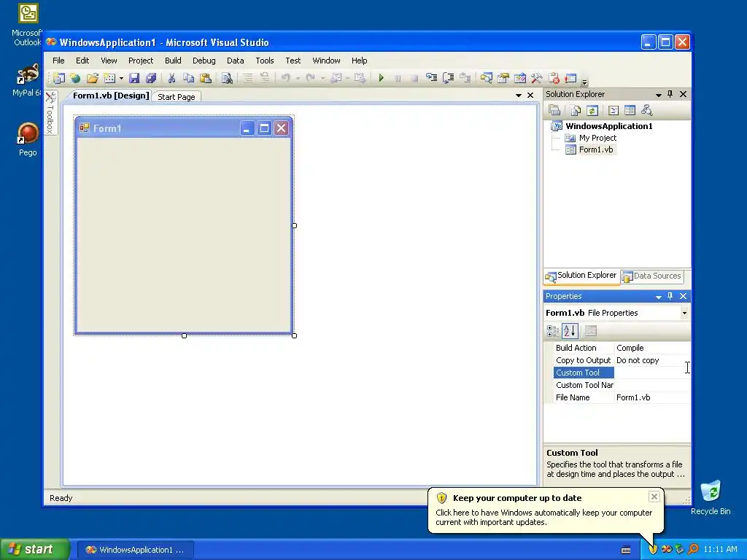The width and height of the screenshot is (747, 560).
Task: Open Object Browser from the main toolbar
Action: (519, 78)
